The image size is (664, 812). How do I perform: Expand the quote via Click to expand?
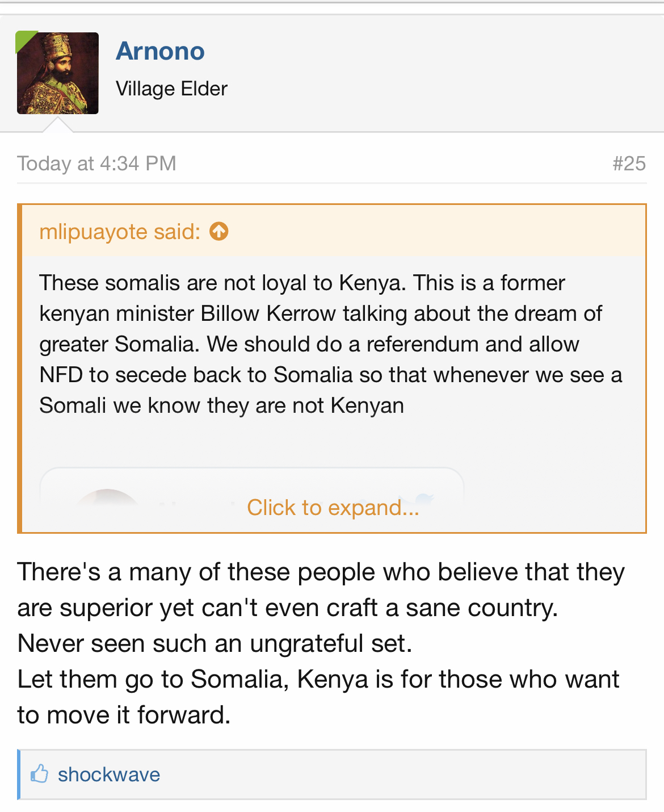333,508
